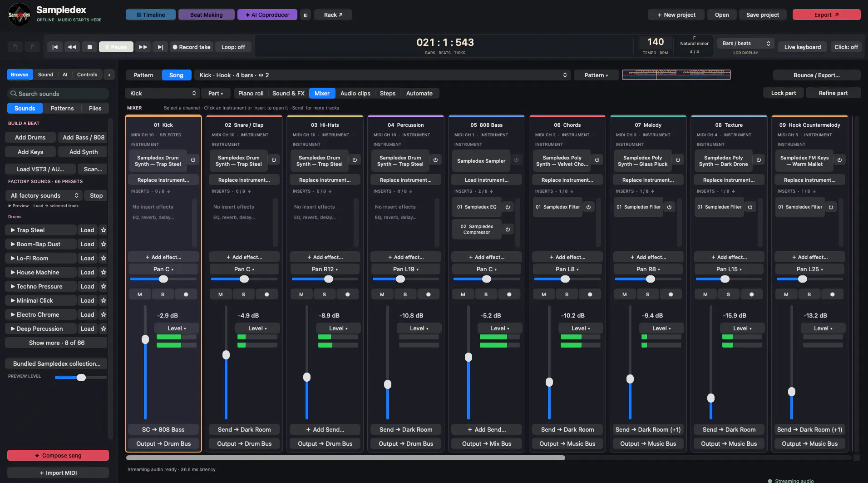The image size is (868, 483).
Task: Click Replace instrument on 07 Melody
Action: pos(648,180)
